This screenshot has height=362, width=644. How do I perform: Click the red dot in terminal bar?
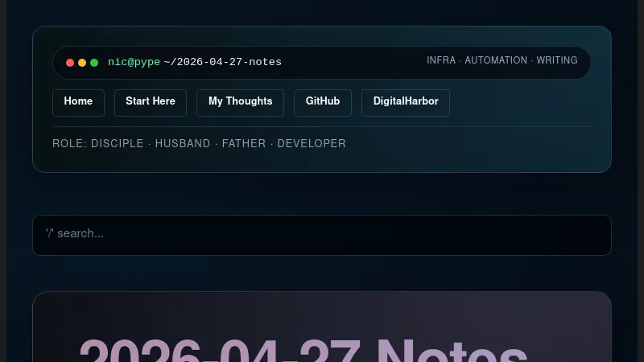tap(70, 63)
